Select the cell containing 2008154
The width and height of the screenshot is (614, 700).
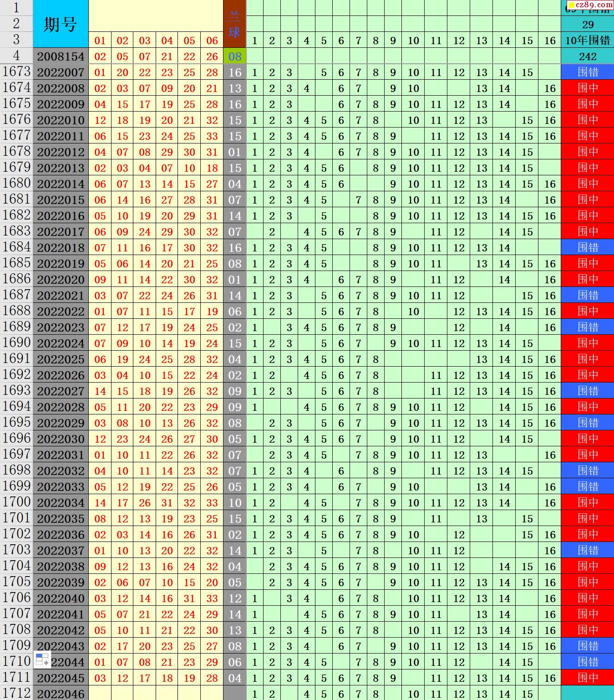(x=61, y=56)
